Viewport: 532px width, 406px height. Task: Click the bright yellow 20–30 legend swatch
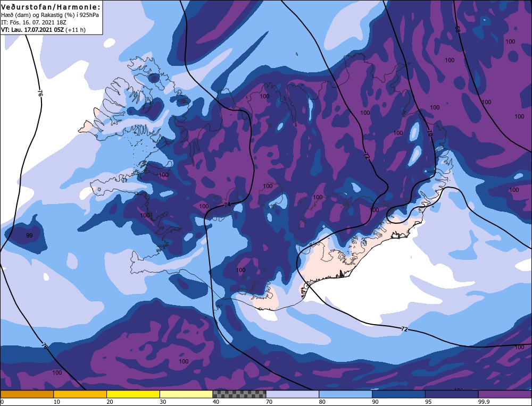[133, 394]
